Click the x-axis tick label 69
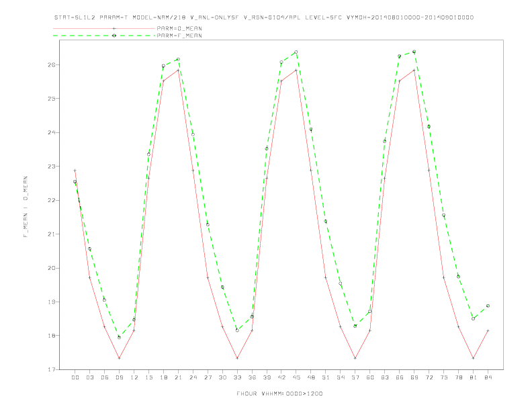 (x=414, y=377)
